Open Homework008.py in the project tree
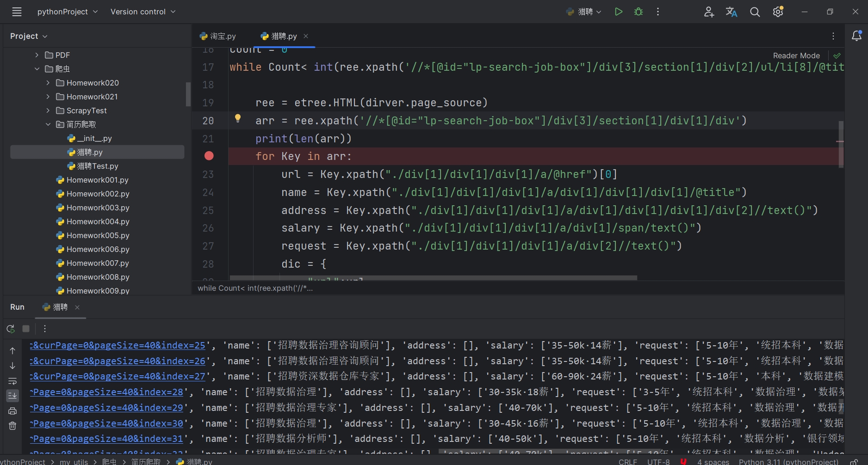The width and height of the screenshot is (868, 465). (x=93, y=277)
